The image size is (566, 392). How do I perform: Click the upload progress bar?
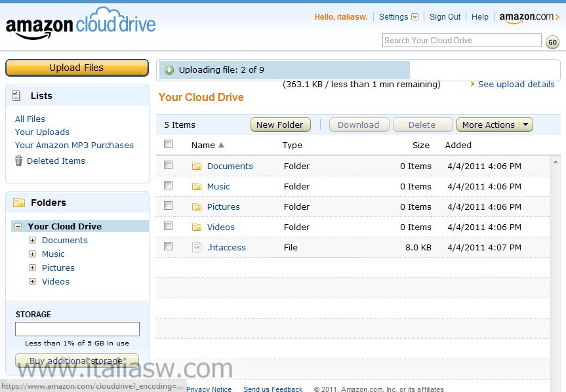[359, 70]
